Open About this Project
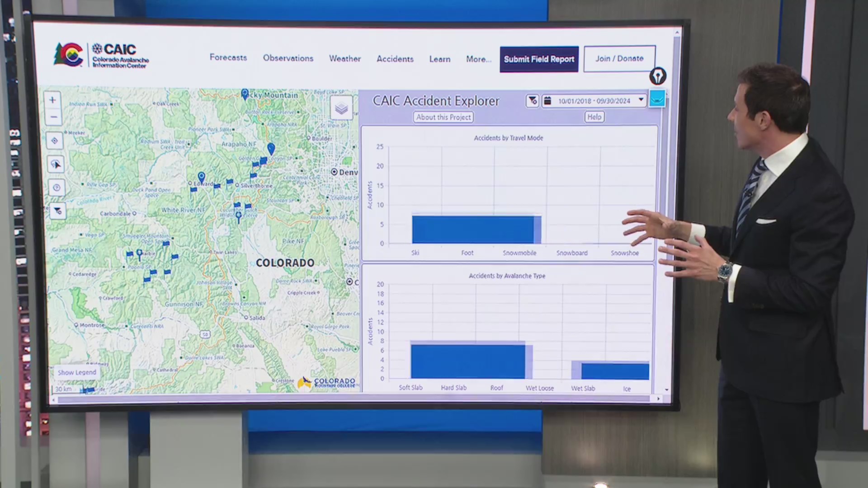The width and height of the screenshot is (868, 488). (443, 117)
